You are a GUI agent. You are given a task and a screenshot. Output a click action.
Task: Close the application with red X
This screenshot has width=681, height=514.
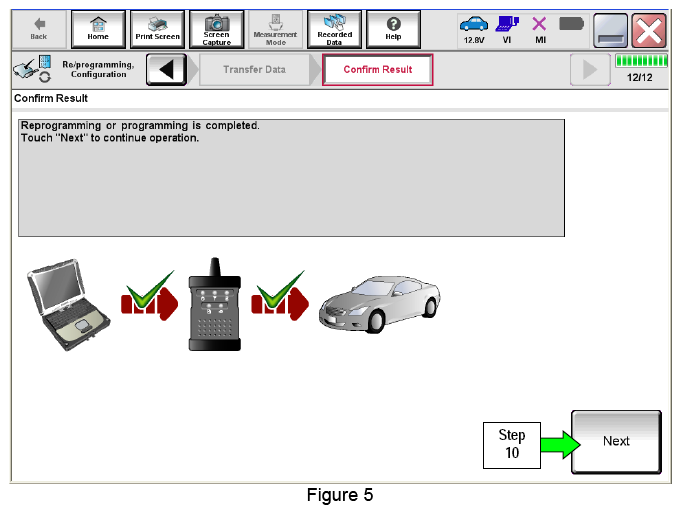[x=649, y=28]
